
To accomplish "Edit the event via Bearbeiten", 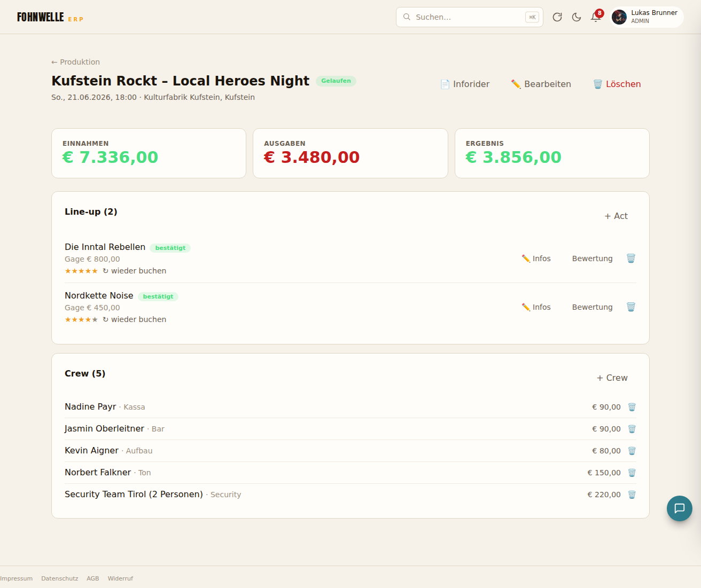I will point(541,84).
